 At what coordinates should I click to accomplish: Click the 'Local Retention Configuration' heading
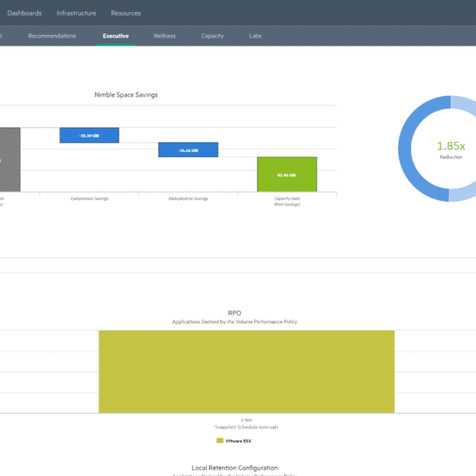[234, 468]
